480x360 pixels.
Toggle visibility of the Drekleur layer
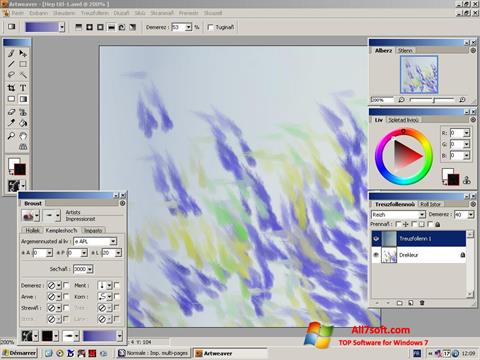pos(376,255)
